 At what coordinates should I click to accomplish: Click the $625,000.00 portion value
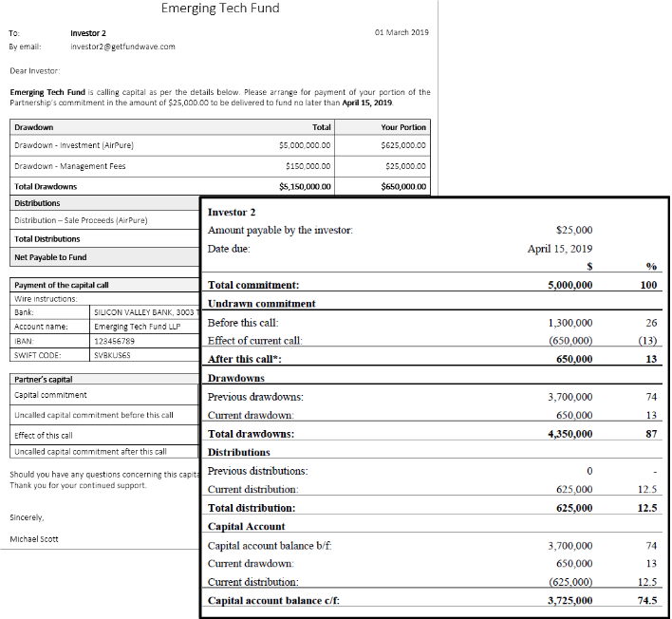tap(403, 146)
